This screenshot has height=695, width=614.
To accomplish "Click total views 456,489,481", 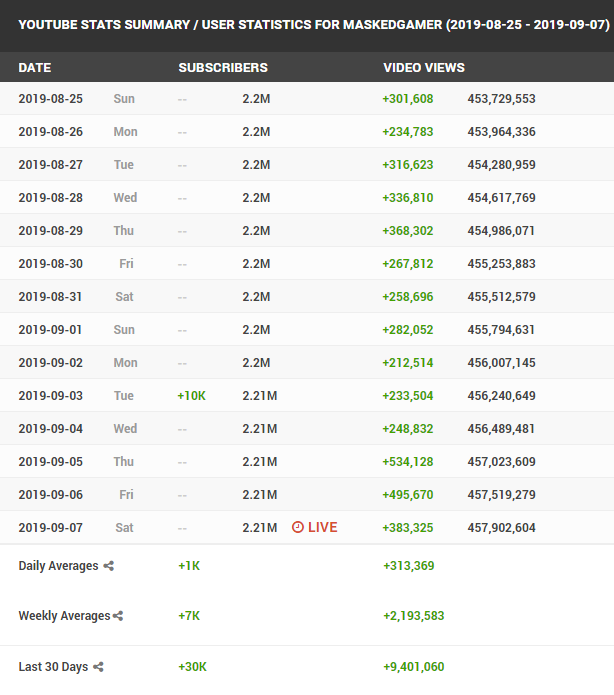I will tap(501, 429).
